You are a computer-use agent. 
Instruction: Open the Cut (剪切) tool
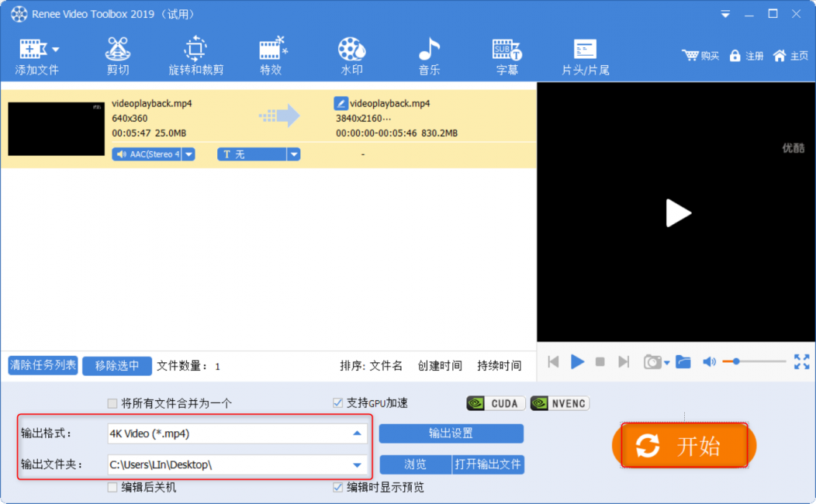[118, 56]
